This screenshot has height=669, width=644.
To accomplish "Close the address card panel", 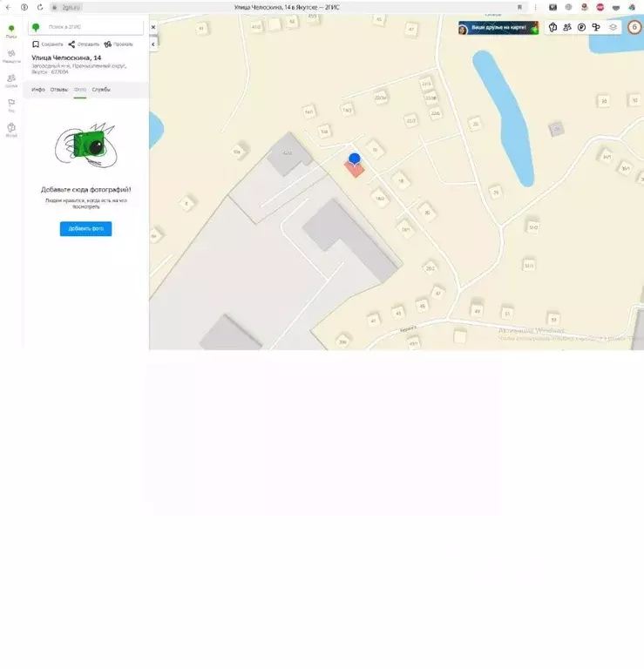I will click(153, 27).
